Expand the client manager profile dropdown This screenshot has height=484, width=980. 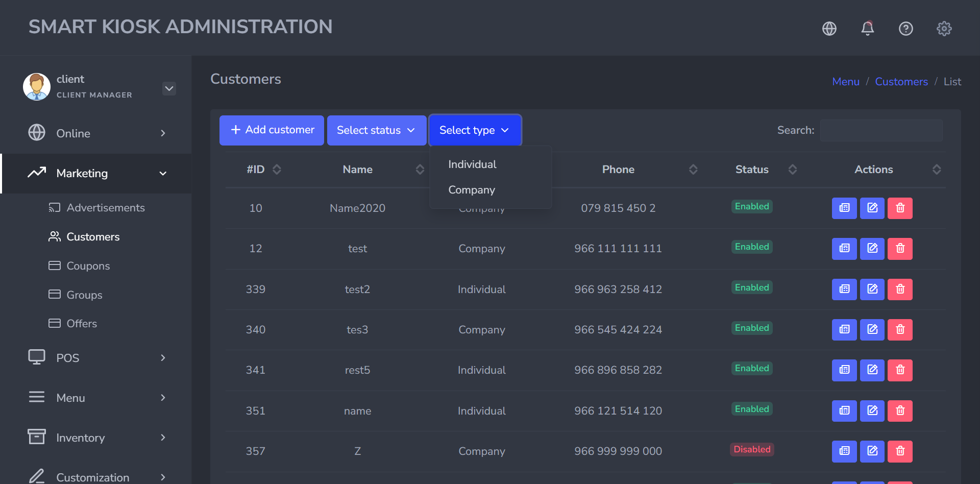169,88
